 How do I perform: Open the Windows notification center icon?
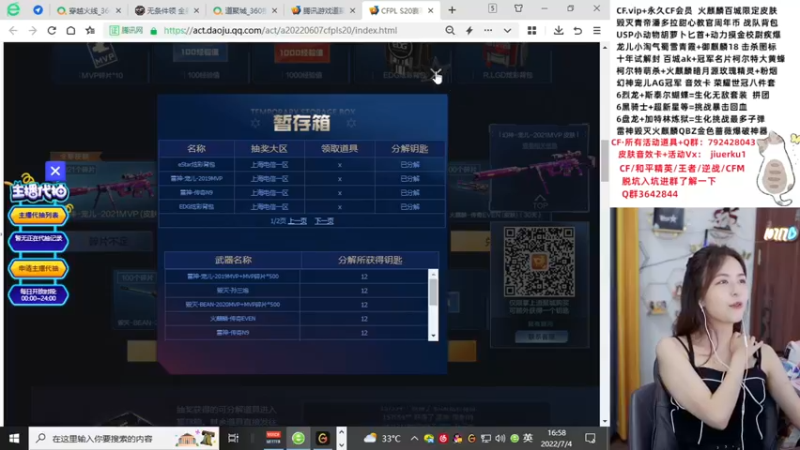(590, 438)
